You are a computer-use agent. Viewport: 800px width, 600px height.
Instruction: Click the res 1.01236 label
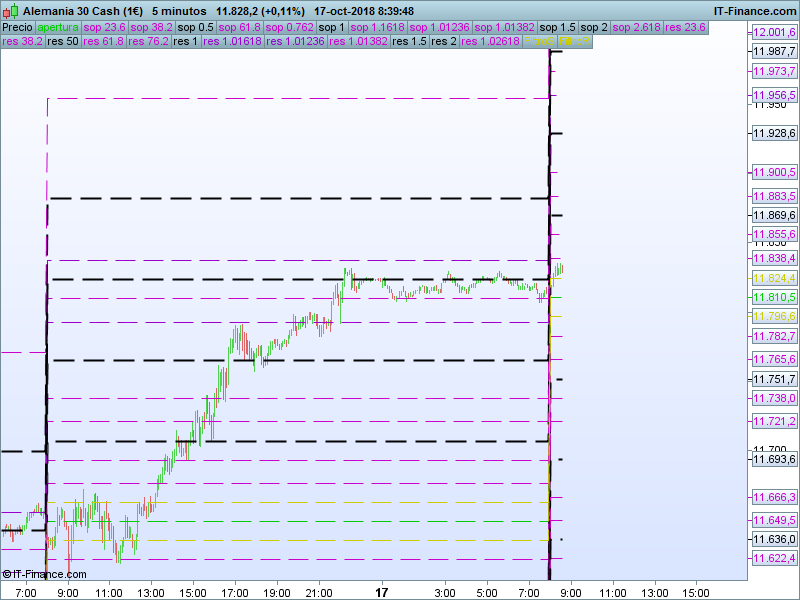coord(295,41)
